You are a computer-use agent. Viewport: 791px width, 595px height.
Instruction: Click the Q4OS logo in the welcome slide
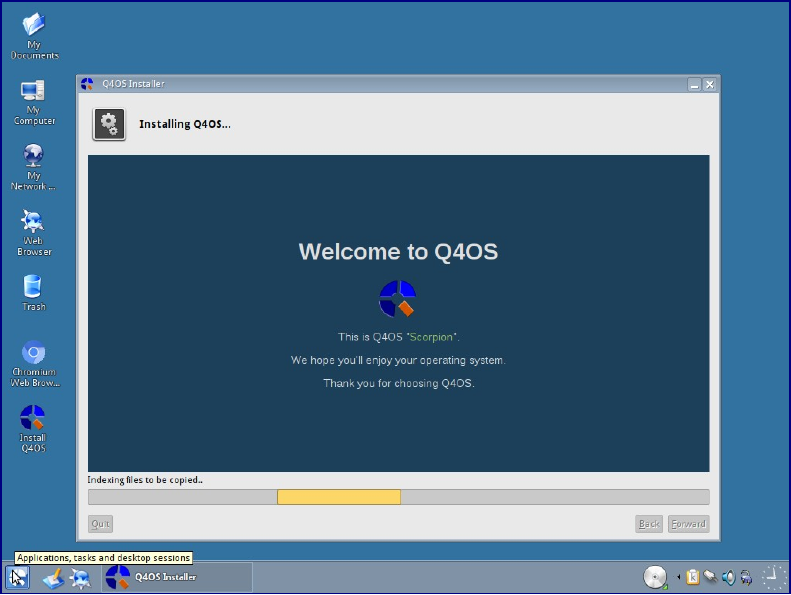(x=398, y=299)
